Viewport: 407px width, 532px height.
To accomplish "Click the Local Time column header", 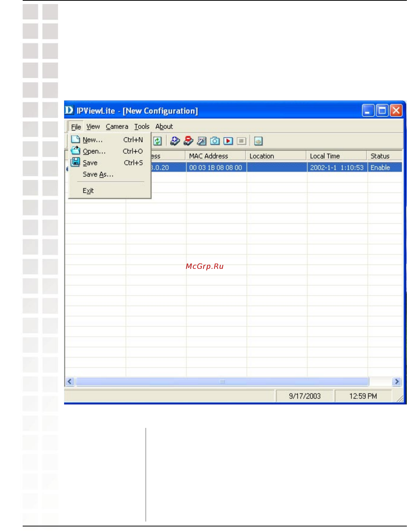I will pyautogui.click(x=337, y=156).
